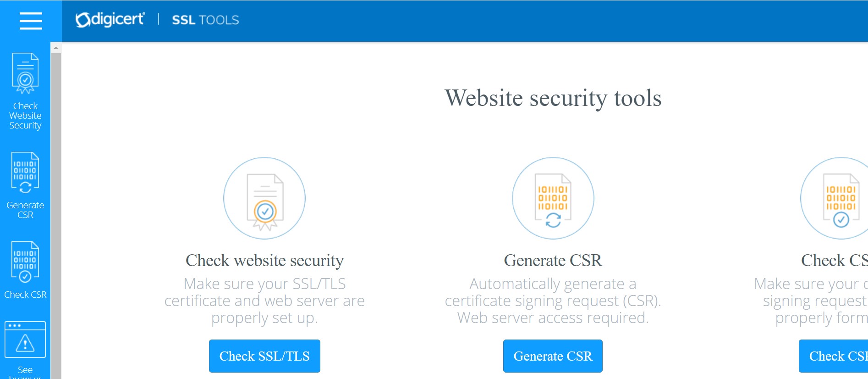Viewport: 868px width, 379px height.
Task: Select Check CSR sidebar icon
Action: pos(25,262)
